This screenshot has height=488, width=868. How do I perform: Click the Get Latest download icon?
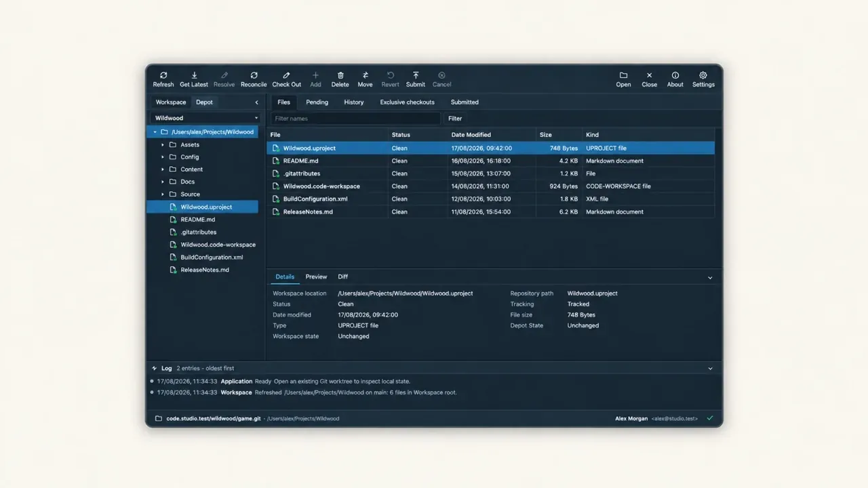(194, 75)
